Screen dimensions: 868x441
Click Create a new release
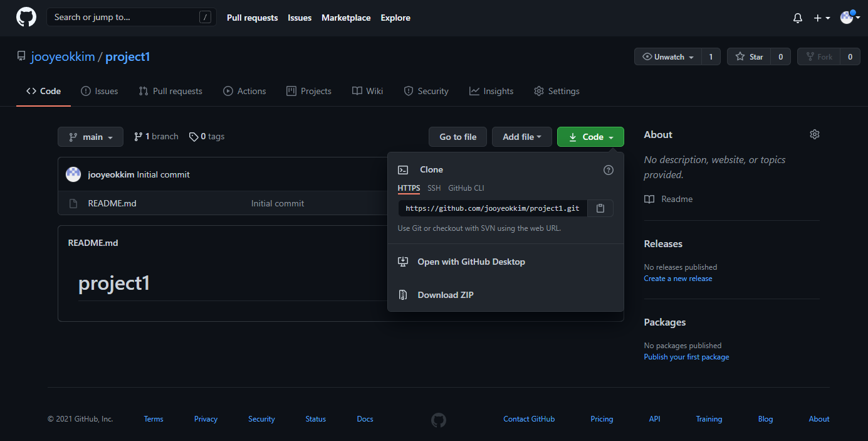[x=678, y=279]
